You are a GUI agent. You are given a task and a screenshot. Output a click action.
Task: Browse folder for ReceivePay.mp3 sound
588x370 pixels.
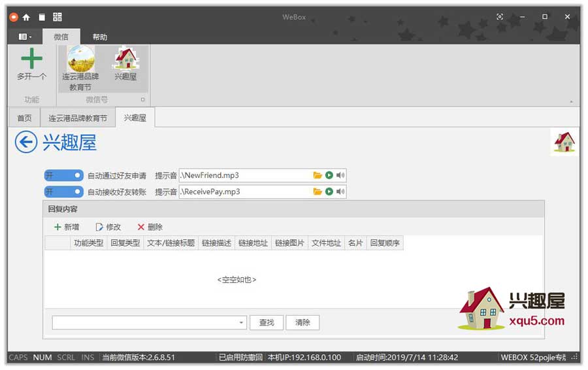tap(318, 192)
